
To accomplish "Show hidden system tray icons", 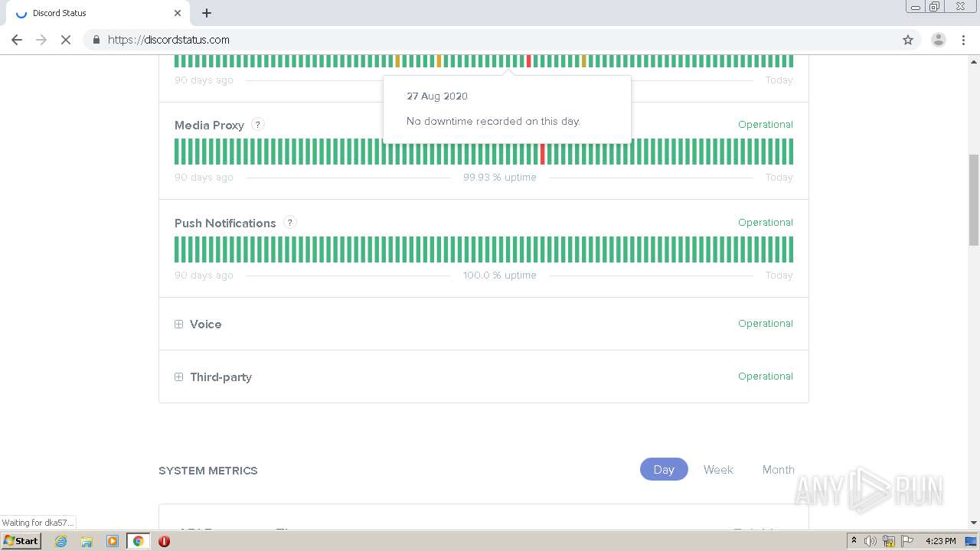I will point(854,541).
